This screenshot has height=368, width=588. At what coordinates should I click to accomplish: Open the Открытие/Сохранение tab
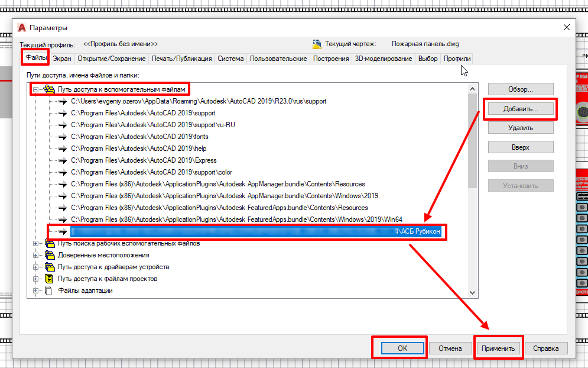pyautogui.click(x=111, y=59)
